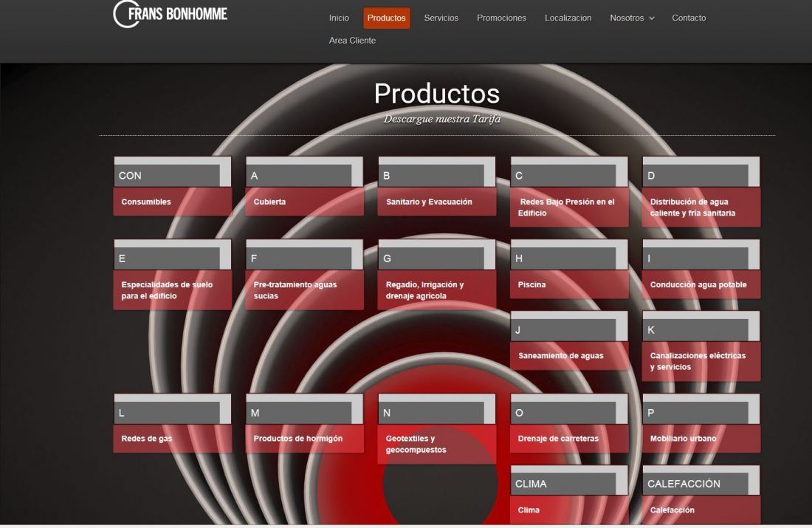Click the letter E header tile
812x528 pixels.
tap(173, 255)
